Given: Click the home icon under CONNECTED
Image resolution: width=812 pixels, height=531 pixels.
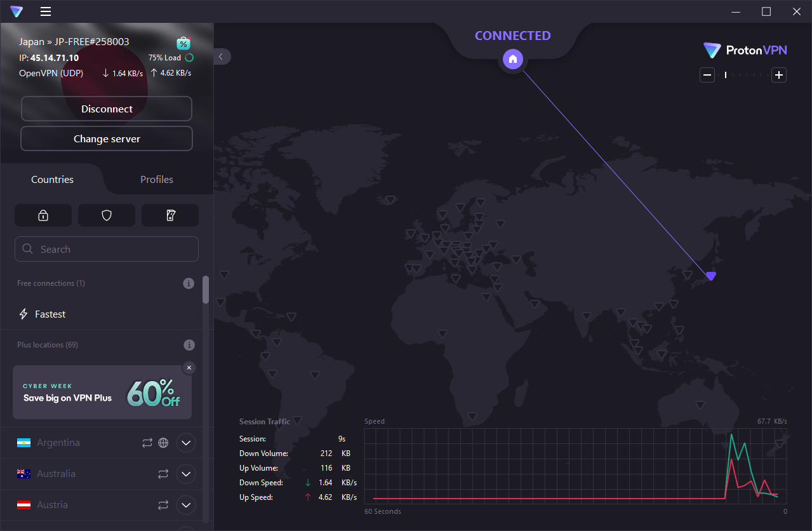Looking at the screenshot, I should tap(513, 59).
